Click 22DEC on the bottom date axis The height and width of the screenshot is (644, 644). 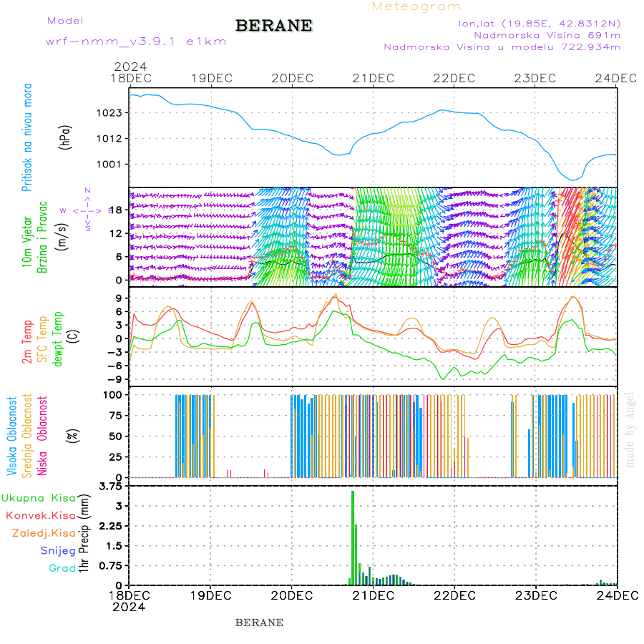pyautogui.click(x=454, y=595)
